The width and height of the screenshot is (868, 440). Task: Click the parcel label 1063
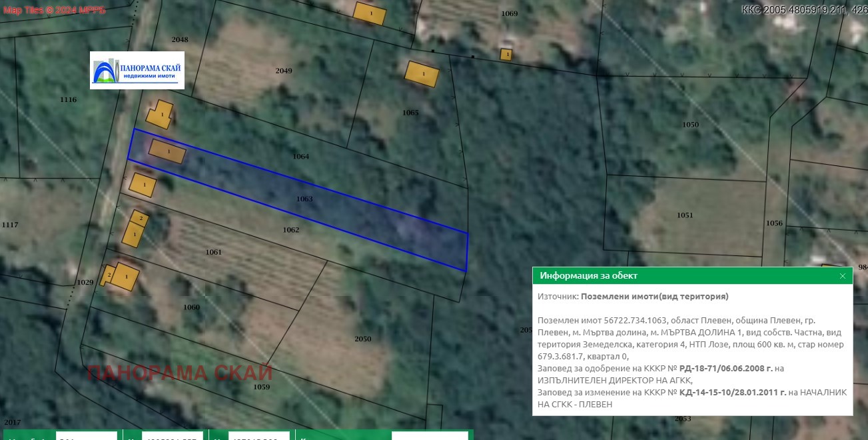(x=304, y=199)
